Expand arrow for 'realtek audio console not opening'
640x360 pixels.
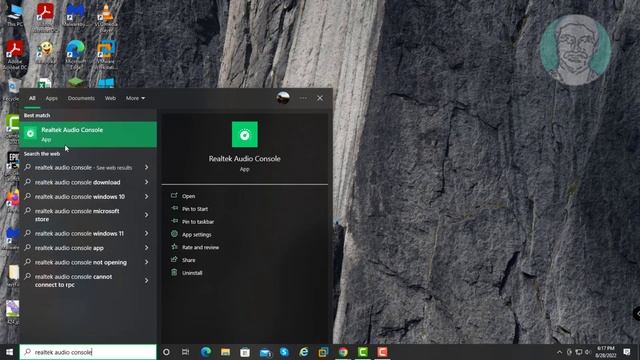[x=147, y=262]
